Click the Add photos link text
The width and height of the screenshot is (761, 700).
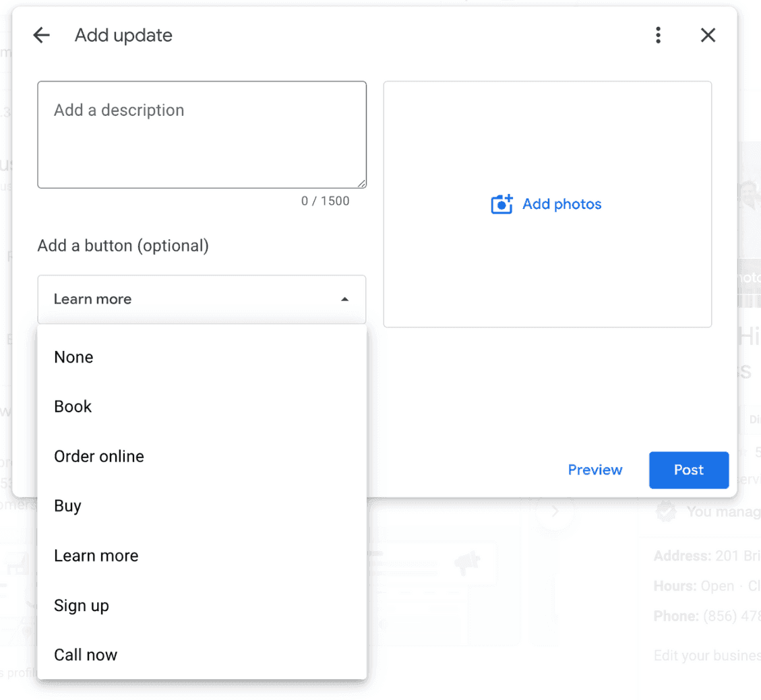(x=561, y=204)
